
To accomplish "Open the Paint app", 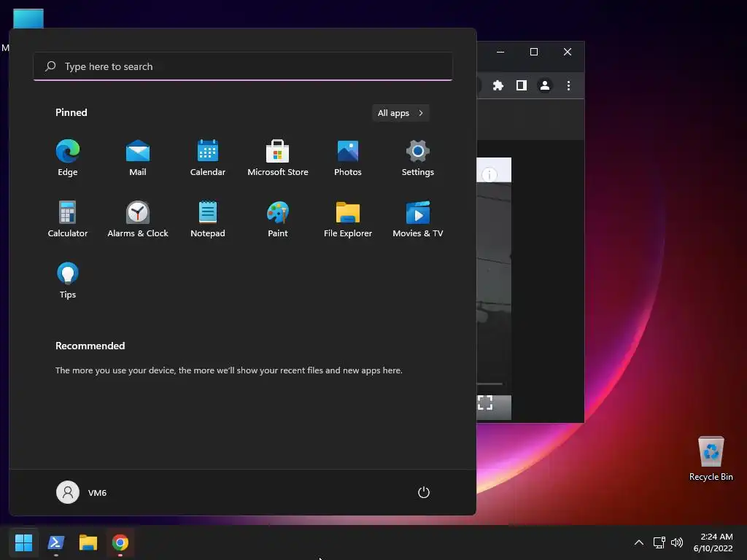I will point(278,219).
